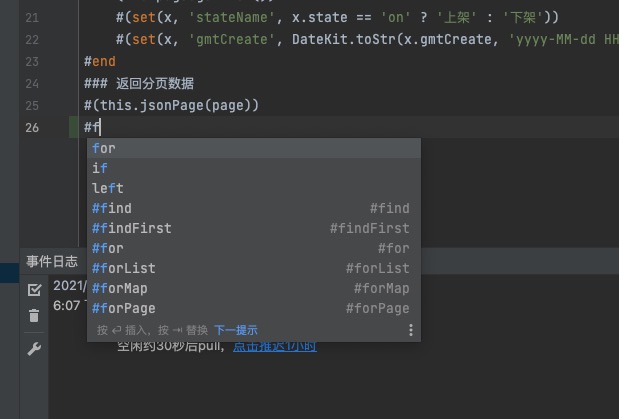The height and width of the screenshot is (419, 619).
Task: Select the '#for' template completion
Action: point(108,248)
